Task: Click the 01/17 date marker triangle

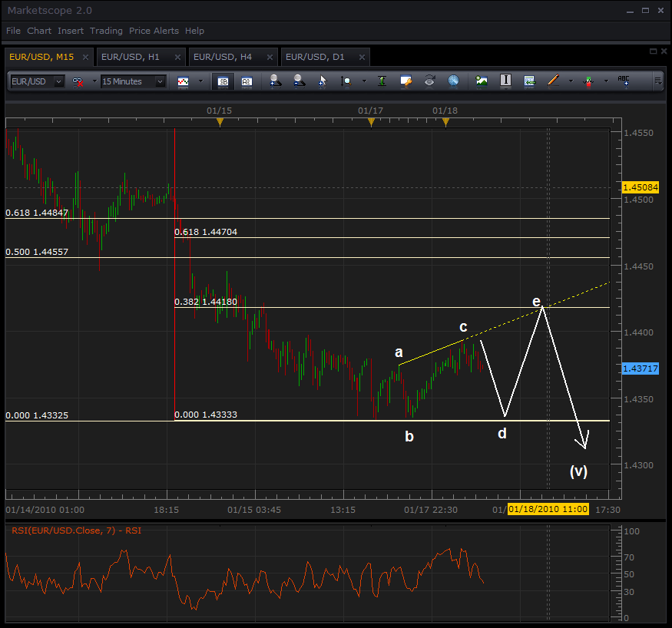Action: (371, 124)
